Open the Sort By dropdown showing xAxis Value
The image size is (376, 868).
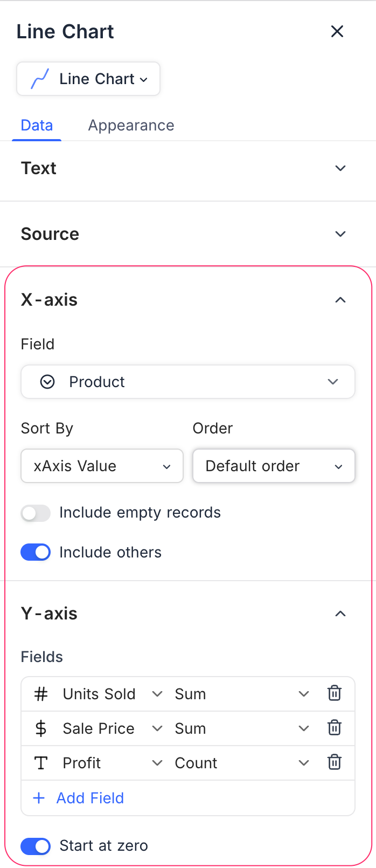[102, 466]
